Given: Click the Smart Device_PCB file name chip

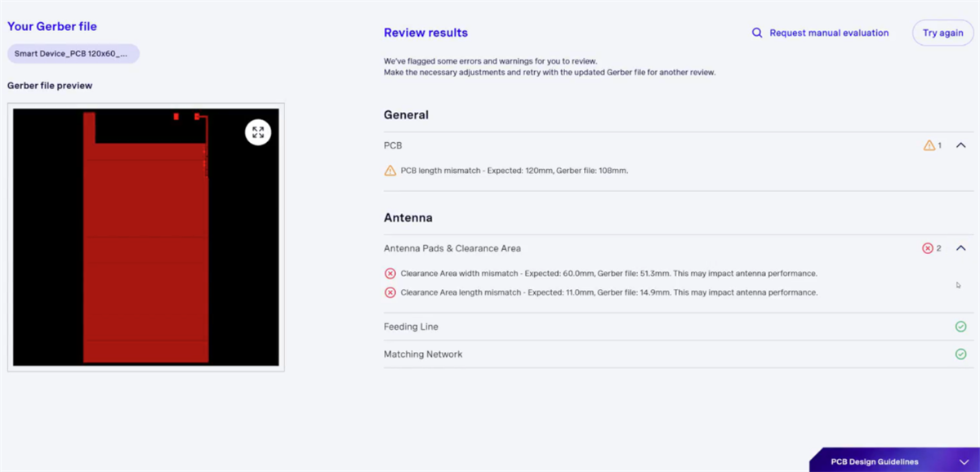Looking at the screenshot, I should click(73, 54).
